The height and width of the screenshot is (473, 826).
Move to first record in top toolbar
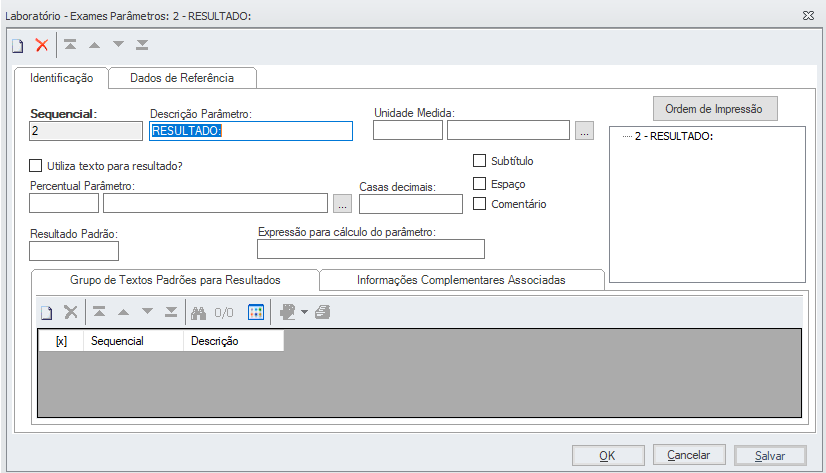70,45
